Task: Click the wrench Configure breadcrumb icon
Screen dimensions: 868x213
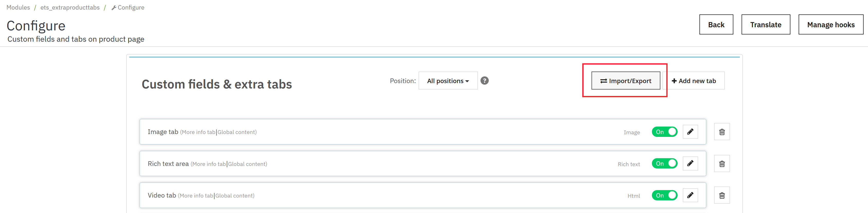Action: pos(114,8)
